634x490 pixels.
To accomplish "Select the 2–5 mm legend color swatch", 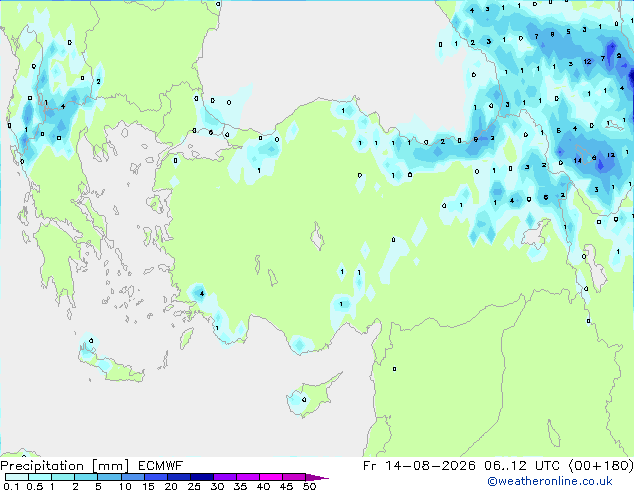I will 86,477.
